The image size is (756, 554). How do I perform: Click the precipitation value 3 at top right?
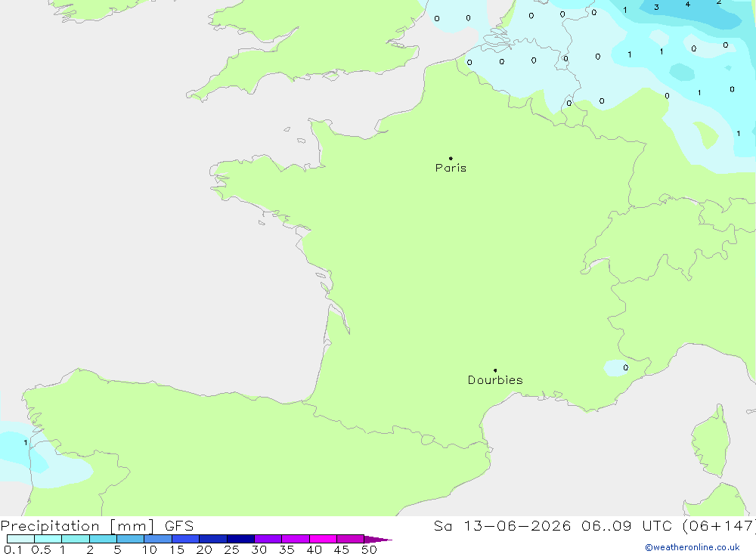[x=656, y=8]
